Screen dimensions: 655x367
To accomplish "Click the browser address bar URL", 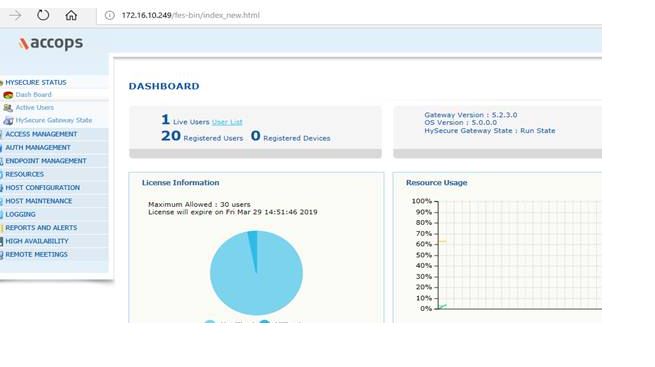I will coord(190,15).
